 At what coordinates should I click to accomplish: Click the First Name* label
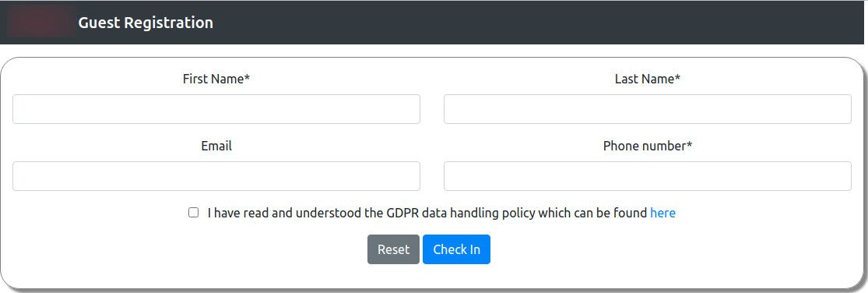pyautogui.click(x=216, y=79)
